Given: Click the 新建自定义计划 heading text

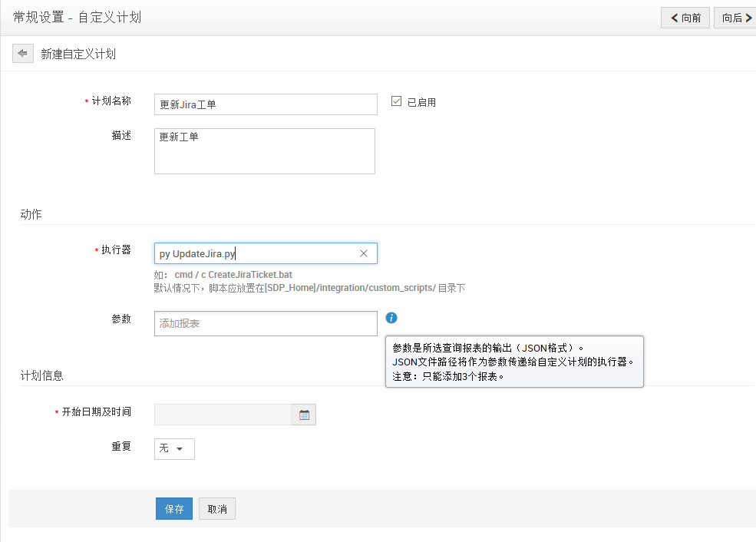Looking at the screenshot, I should pos(78,55).
